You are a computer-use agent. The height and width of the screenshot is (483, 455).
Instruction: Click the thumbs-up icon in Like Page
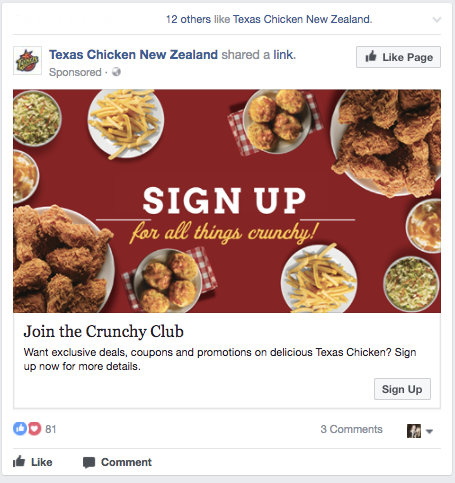[371, 56]
